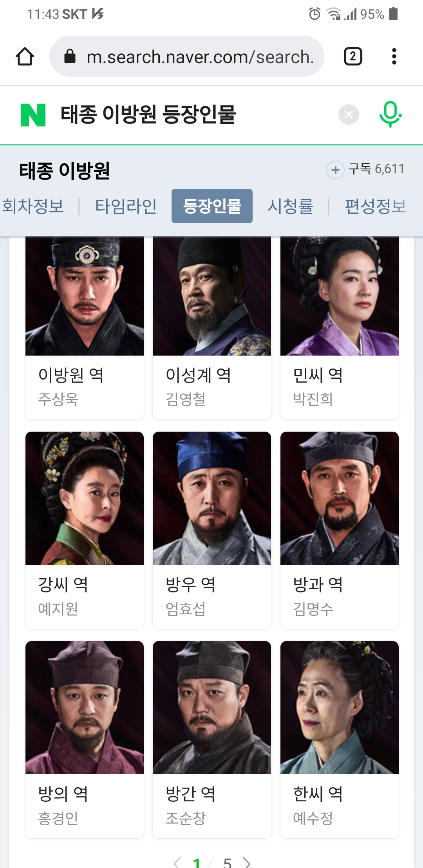
Task: Open the 편성정보 tab
Action: (x=375, y=206)
